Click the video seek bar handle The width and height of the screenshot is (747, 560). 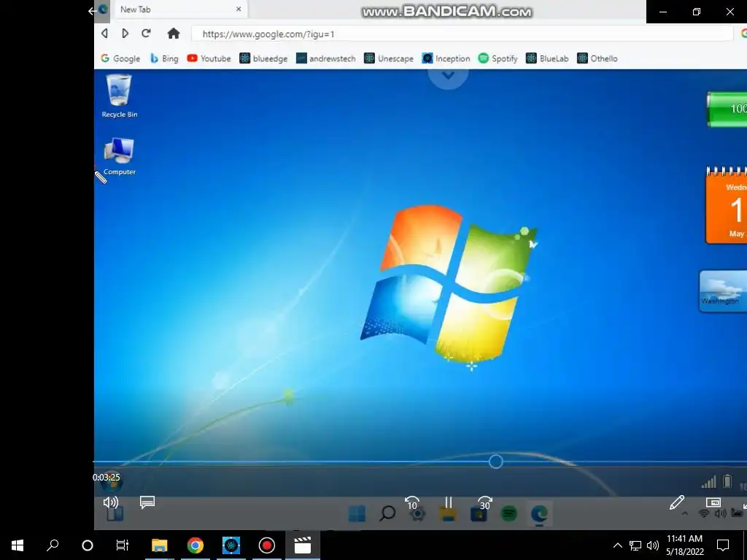pyautogui.click(x=495, y=462)
